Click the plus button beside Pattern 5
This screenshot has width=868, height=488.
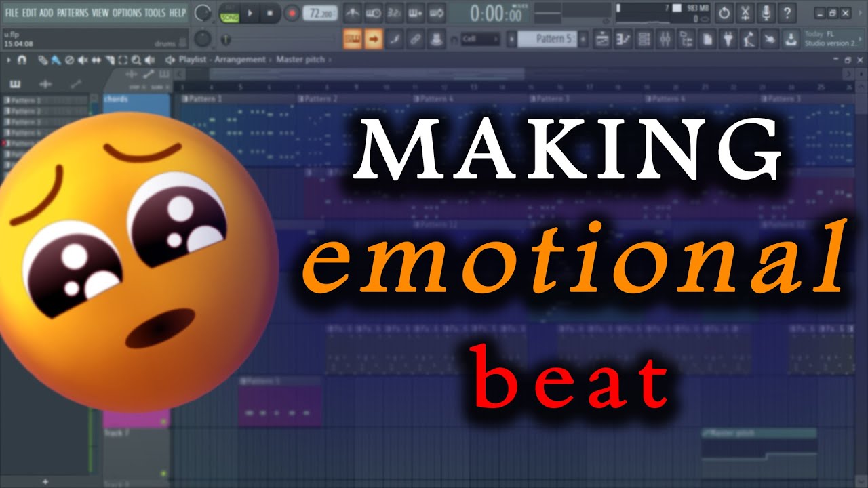pyautogui.click(x=583, y=39)
